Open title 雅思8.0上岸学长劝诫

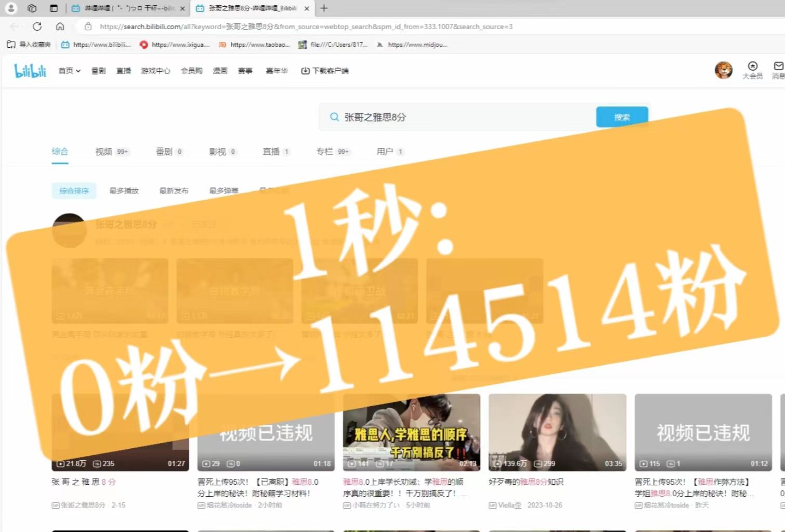click(405, 488)
